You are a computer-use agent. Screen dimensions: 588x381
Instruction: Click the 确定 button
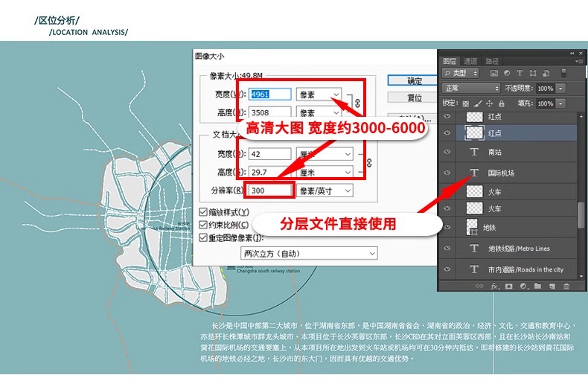[x=412, y=80]
